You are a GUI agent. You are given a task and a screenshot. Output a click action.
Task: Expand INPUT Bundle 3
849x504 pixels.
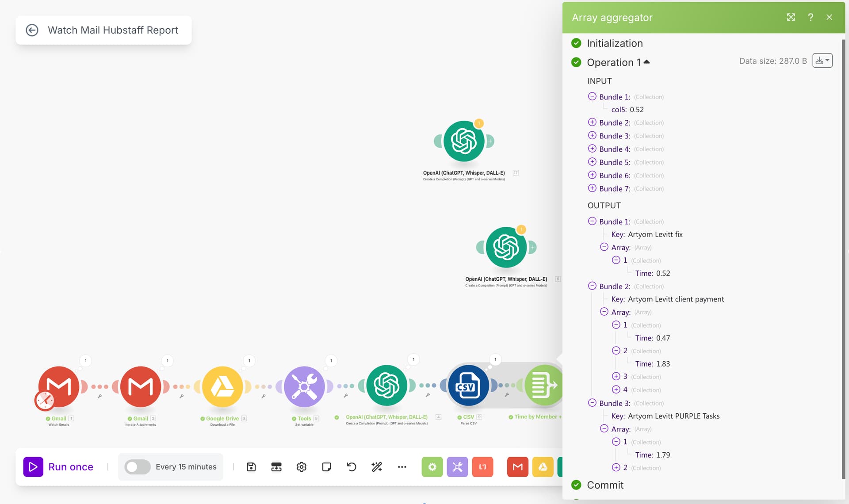point(592,135)
